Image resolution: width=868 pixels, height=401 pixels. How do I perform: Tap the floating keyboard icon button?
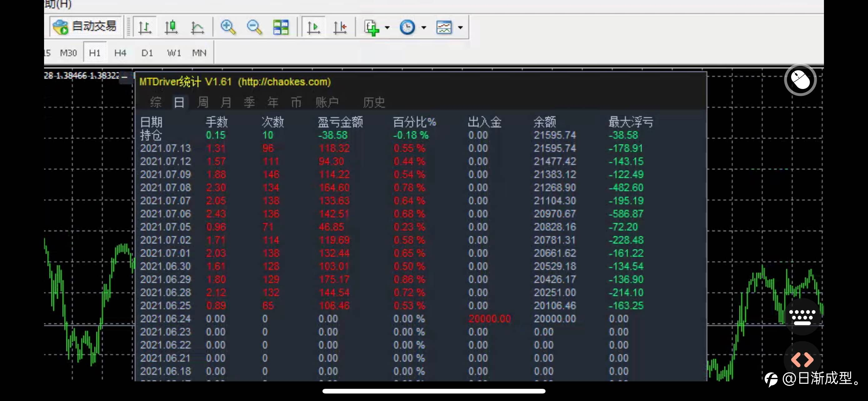(802, 317)
